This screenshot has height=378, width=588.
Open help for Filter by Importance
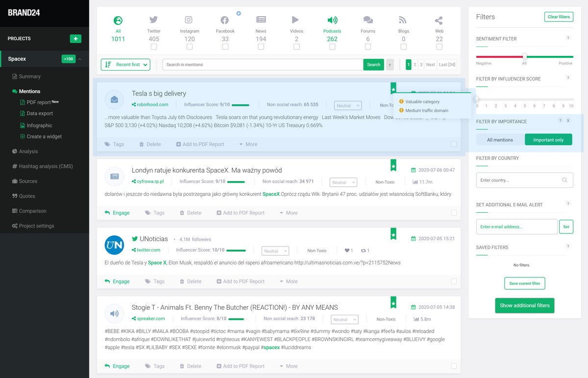click(561, 121)
